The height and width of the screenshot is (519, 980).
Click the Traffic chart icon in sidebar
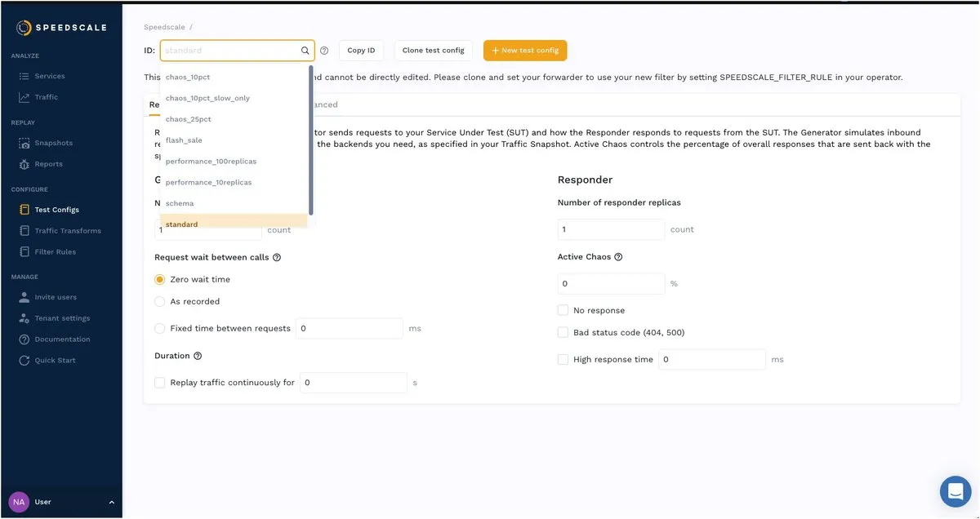24,97
